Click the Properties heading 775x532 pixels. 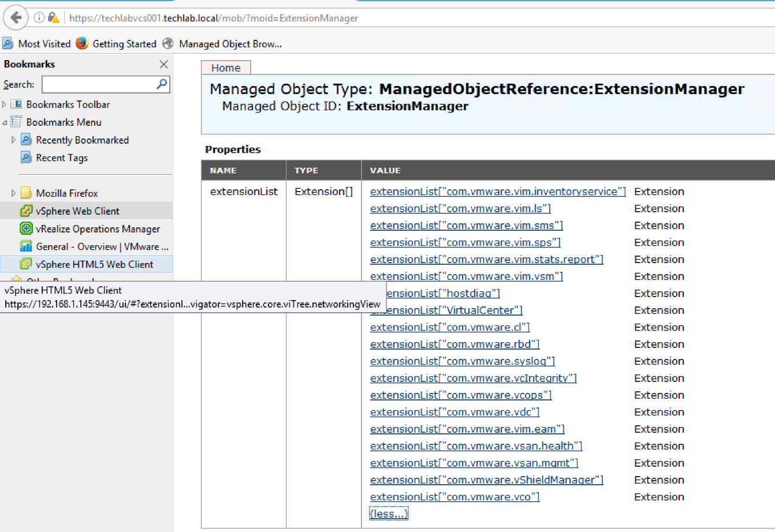233,149
